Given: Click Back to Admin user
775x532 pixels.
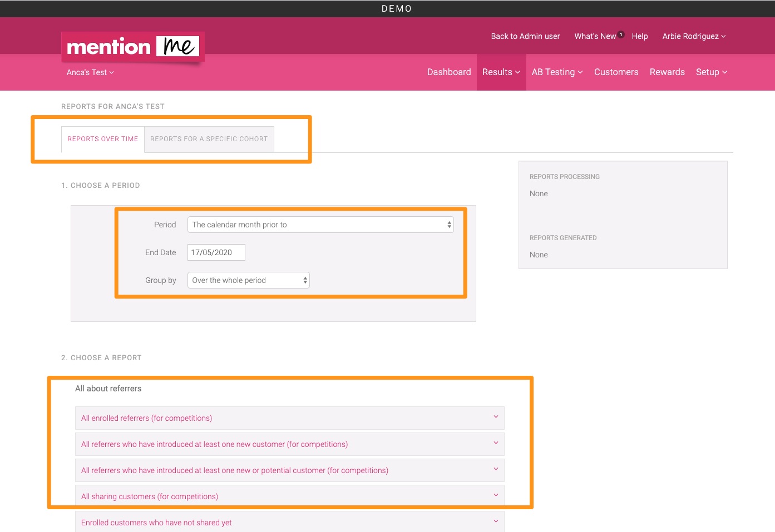Looking at the screenshot, I should click(525, 36).
